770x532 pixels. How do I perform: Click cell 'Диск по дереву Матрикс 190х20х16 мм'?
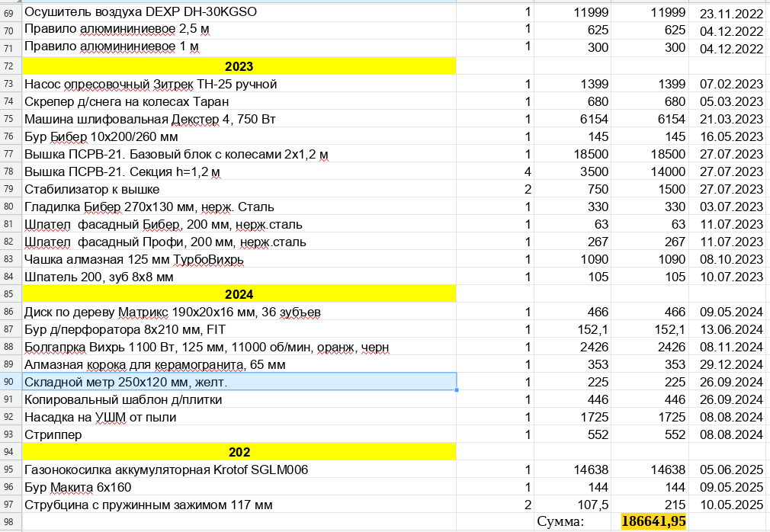click(239, 312)
